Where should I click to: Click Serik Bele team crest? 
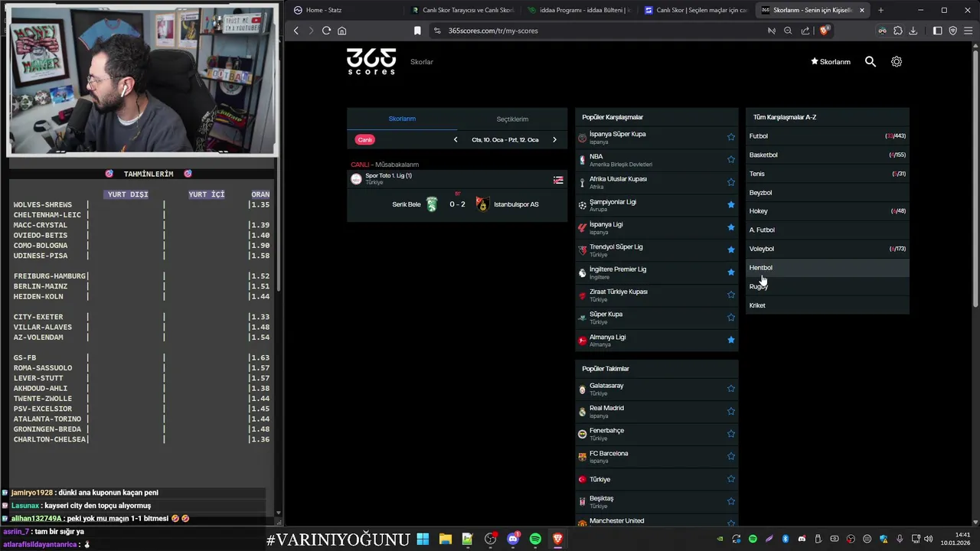432,204
